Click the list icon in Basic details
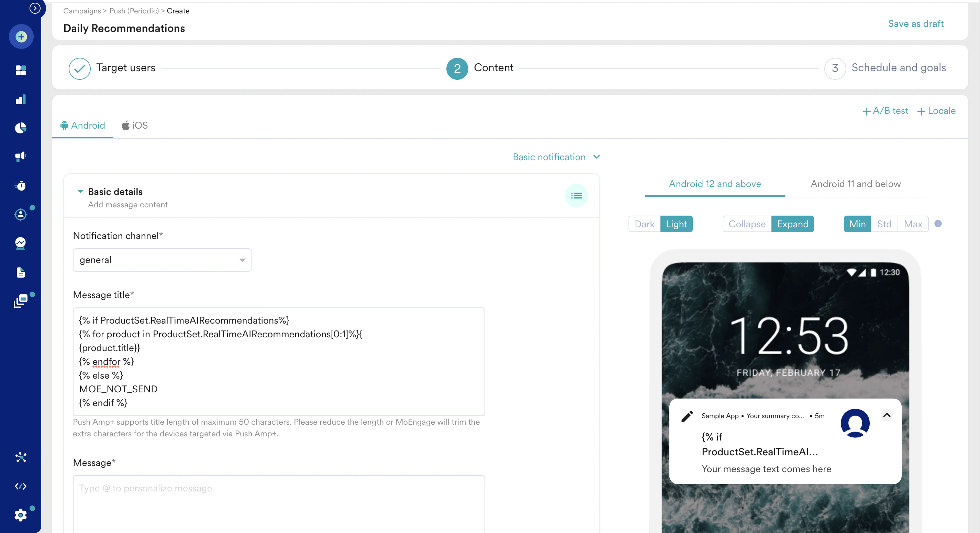The width and height of the screenshot is (980, 533). (576, 196)
